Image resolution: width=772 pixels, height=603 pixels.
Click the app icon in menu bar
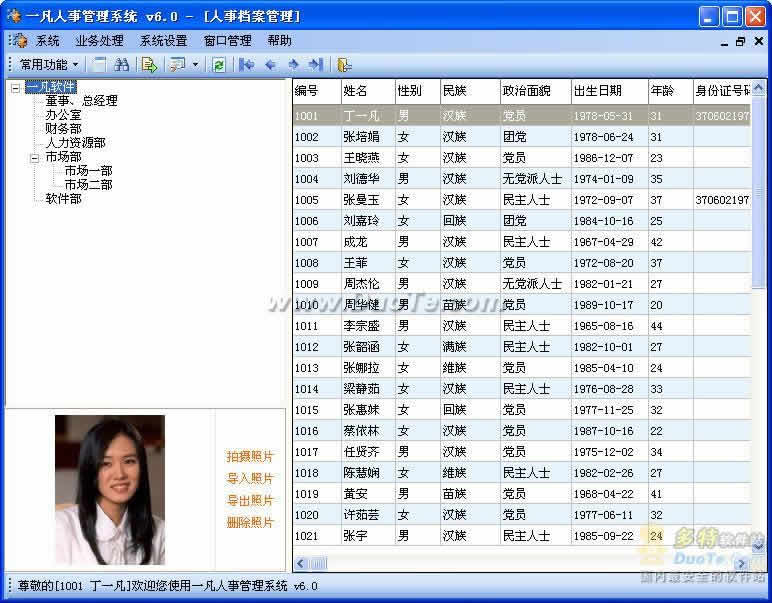pos(19,40)
